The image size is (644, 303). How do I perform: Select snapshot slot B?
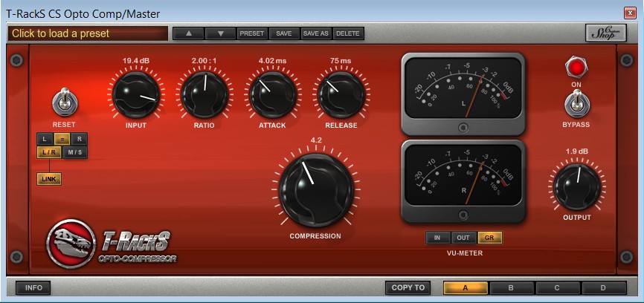[511, 288]
